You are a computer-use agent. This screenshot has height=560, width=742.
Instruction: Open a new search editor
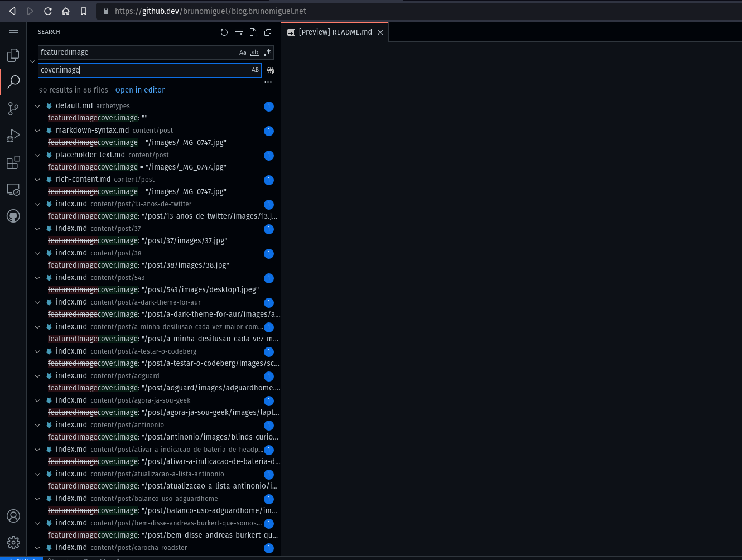click(x=253, y=32)
